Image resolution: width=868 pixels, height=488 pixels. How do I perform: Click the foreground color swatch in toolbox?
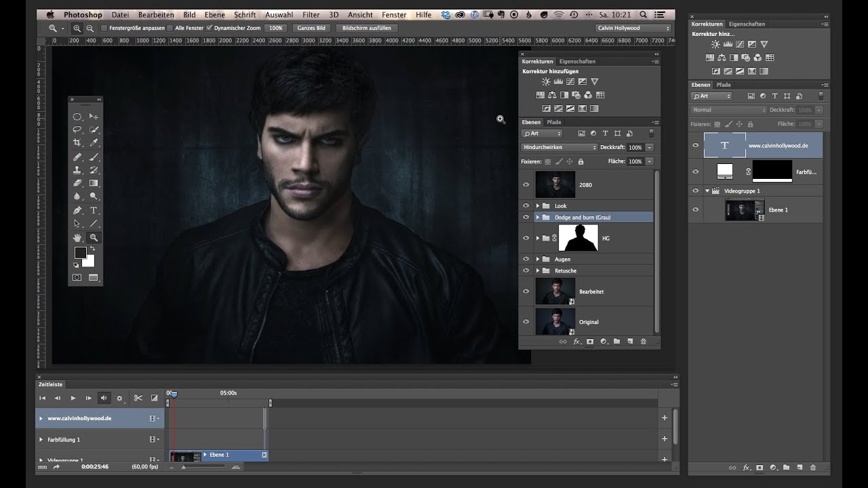[80, 253]
